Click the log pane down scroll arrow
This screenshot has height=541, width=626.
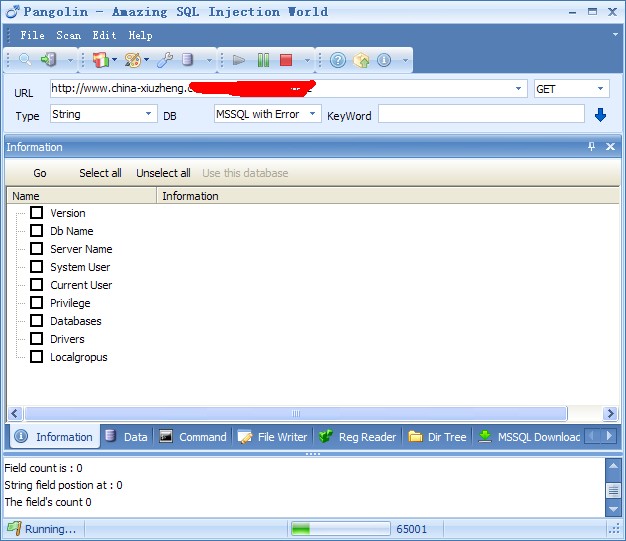pos(613,509)
